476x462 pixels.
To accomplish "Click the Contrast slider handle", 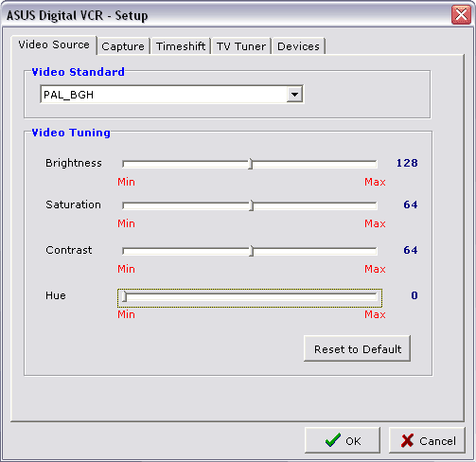I will click(252, 251).
